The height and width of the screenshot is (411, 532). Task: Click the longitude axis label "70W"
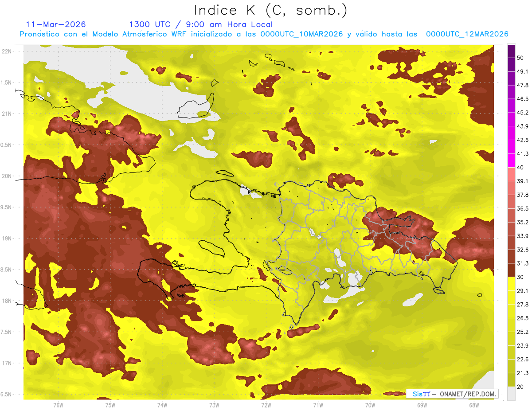pos(370,405)
